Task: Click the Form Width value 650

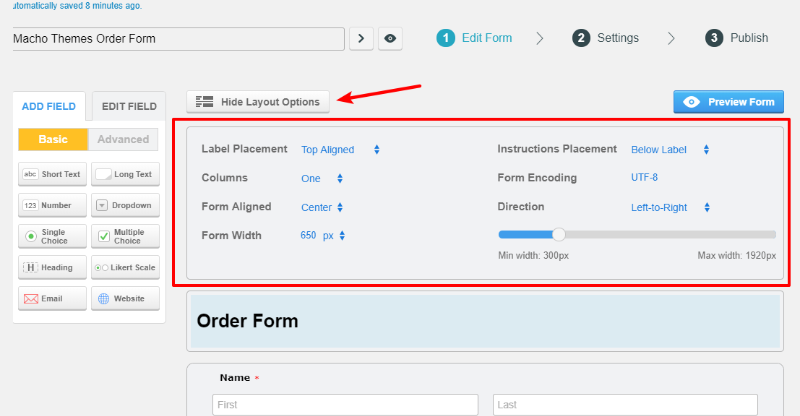Action: [308, 235]
